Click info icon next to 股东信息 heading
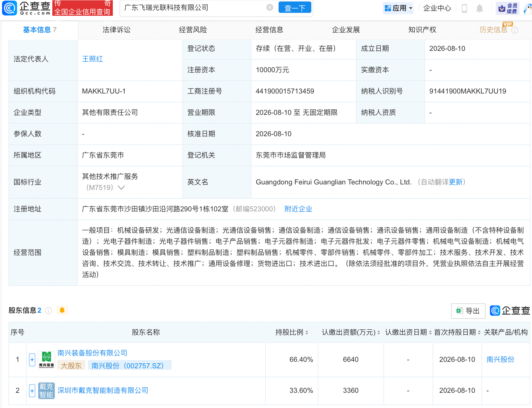 pos(49,310)
